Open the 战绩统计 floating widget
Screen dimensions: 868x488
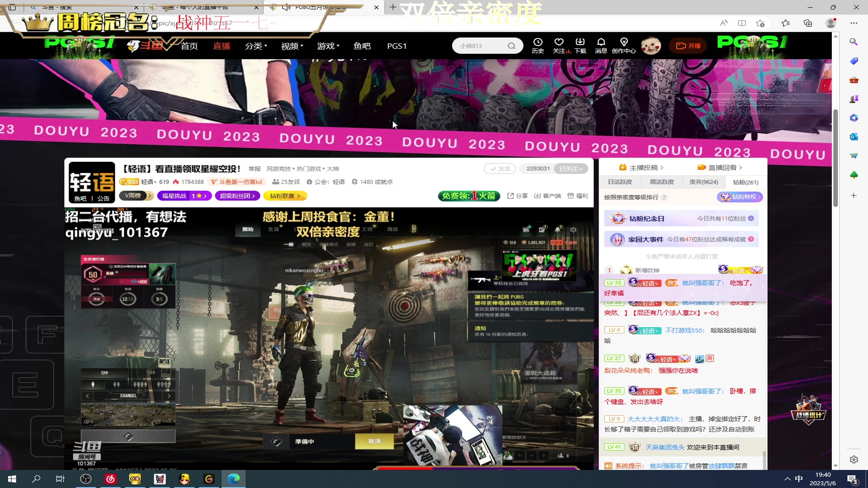[x=808, y=409]
